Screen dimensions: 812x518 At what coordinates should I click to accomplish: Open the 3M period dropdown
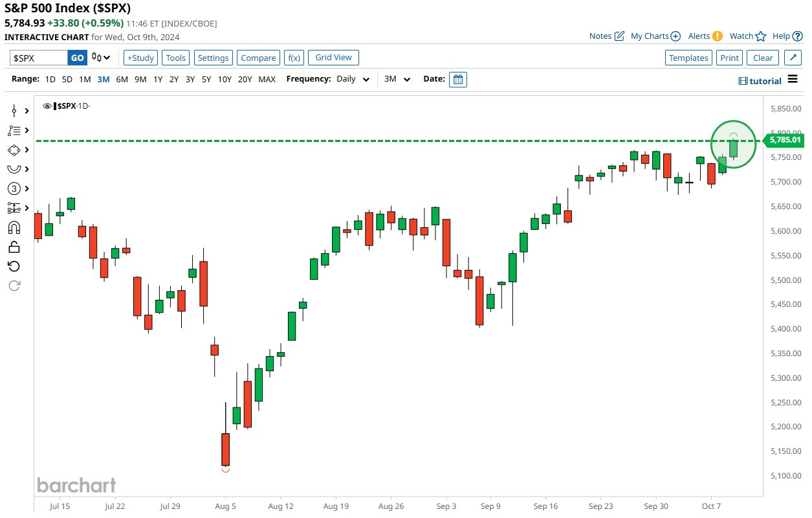click(x=397, y=79)
